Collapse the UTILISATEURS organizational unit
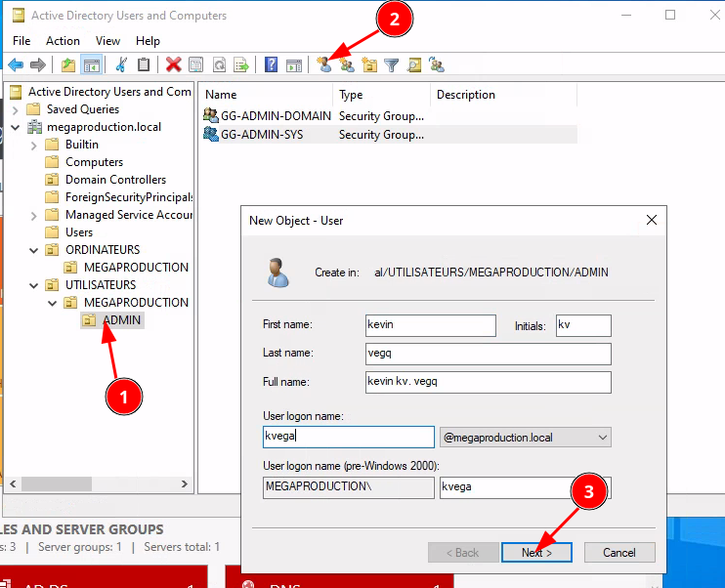This screenshot has width=725, height=588. point(33,285)
